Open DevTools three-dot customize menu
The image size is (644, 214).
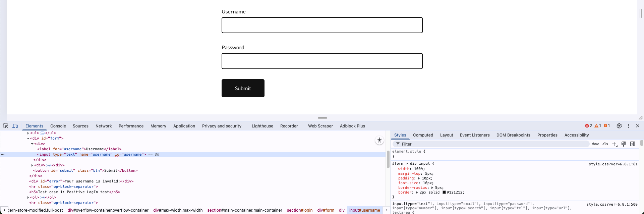click(629, 126)
